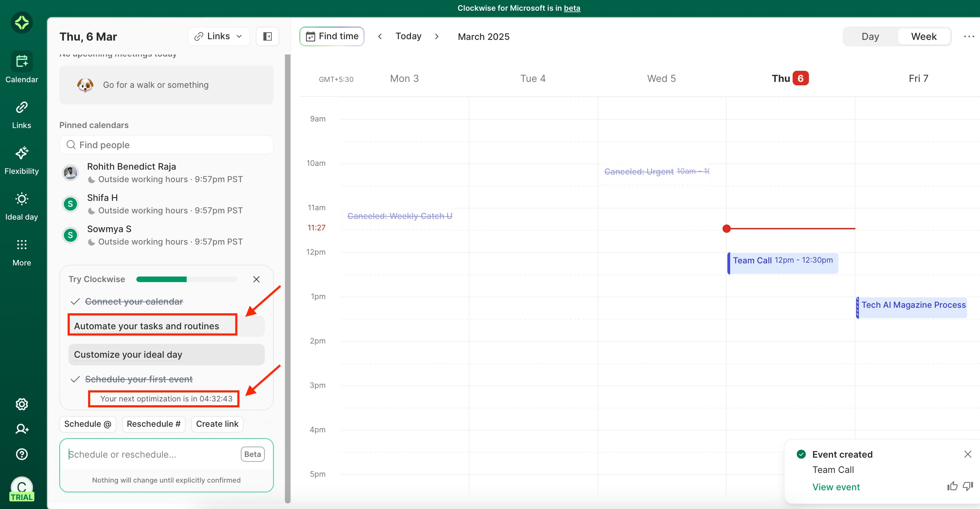Focus the Schedule or reschedule input
Screen dimensions: 980x509
pyautogui.click(x=152, y=454)
